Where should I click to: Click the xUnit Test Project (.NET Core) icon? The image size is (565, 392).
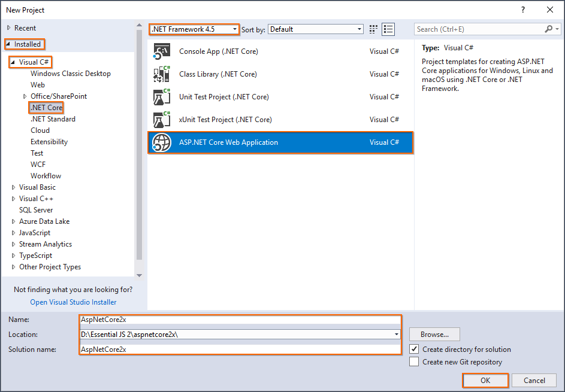coord(162,120)
